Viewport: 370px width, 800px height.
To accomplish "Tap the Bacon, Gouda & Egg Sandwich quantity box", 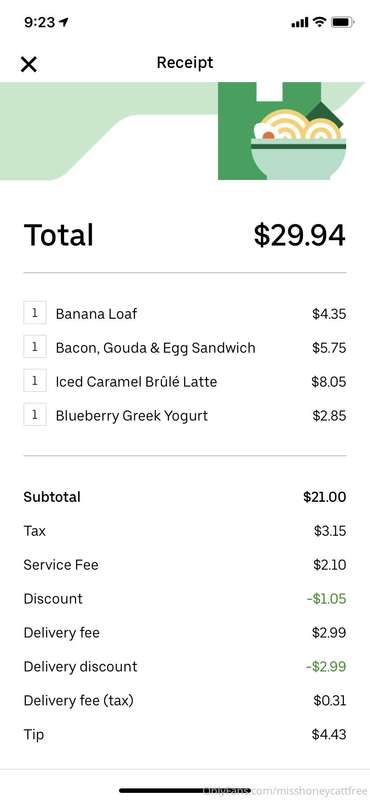I will [x=35, y=347].
